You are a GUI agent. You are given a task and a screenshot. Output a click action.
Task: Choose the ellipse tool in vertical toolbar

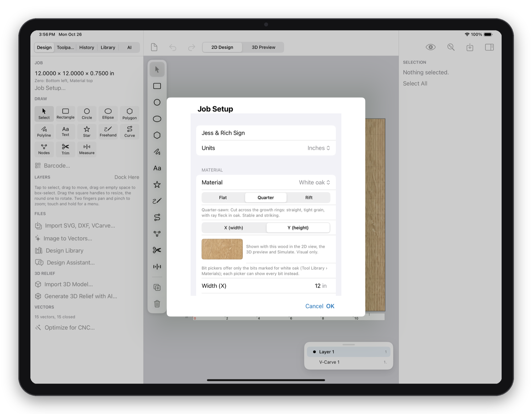(157, 119)
